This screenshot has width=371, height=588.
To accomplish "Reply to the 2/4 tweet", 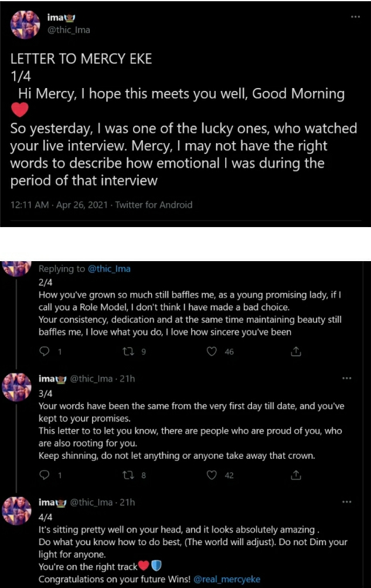I will click(x=45, y=352).
